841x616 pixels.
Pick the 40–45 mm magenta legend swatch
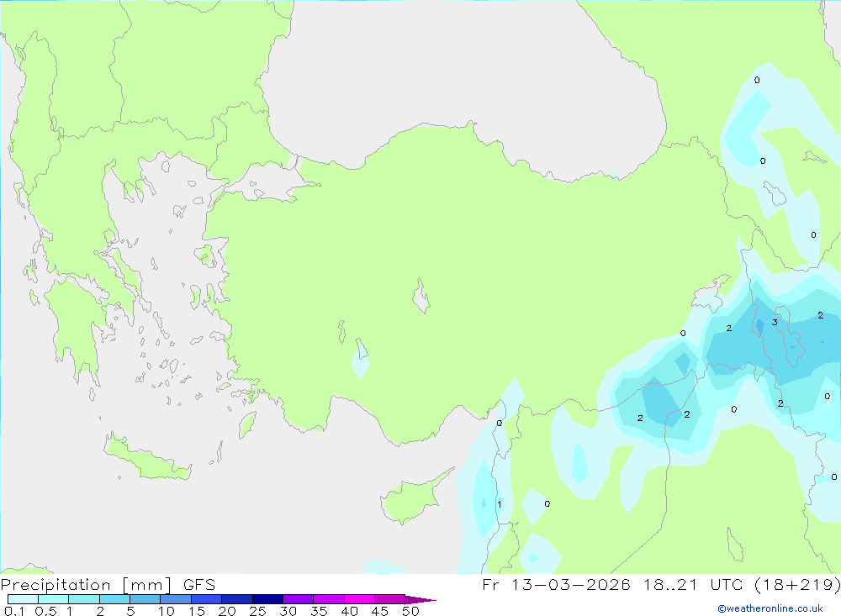[359, 599]
